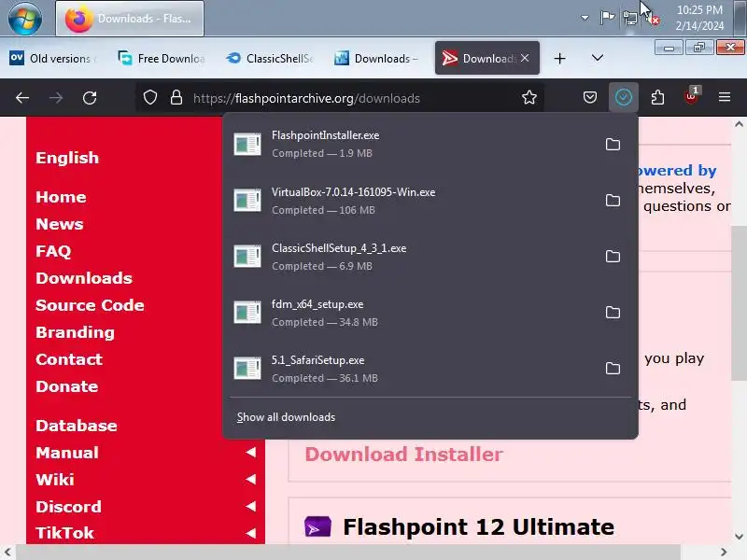Open a new browser tab
Screen dimensions: 747x560
coord(559,58)
